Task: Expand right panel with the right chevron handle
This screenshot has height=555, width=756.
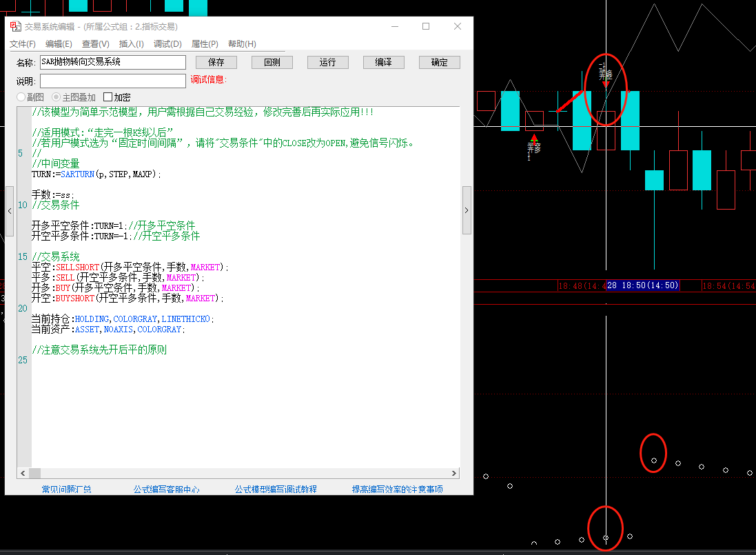Action: [467, 210]
